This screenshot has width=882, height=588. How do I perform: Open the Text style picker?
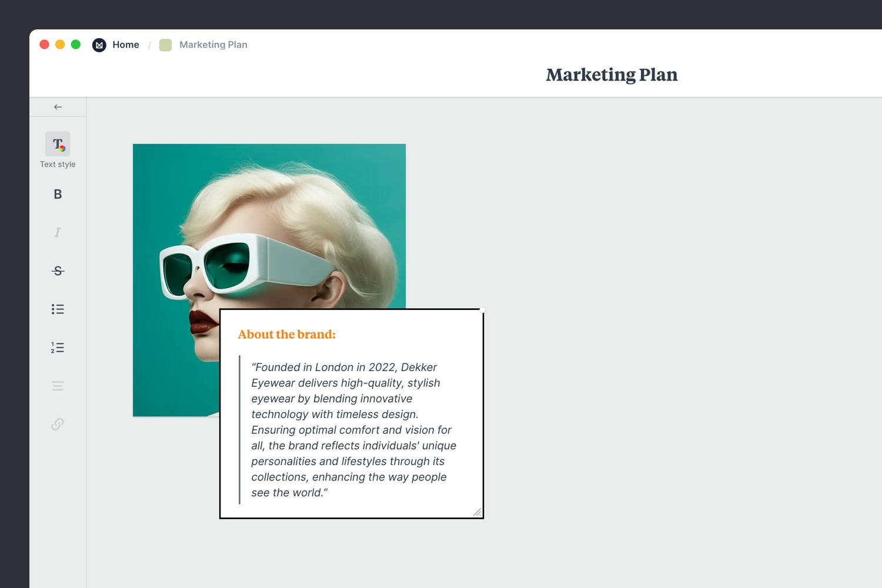point(57,143)
